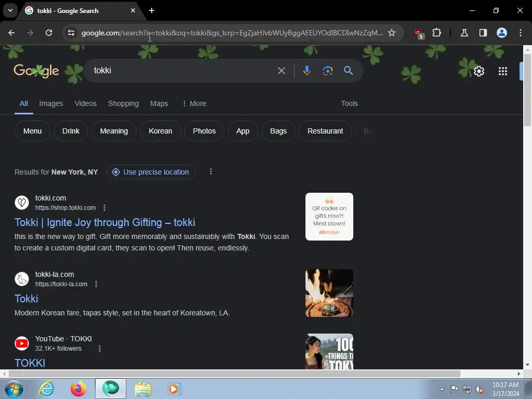Screen dimensions: 532x399
Task: Search by image with Google Lens
Action: pos(327,71)
